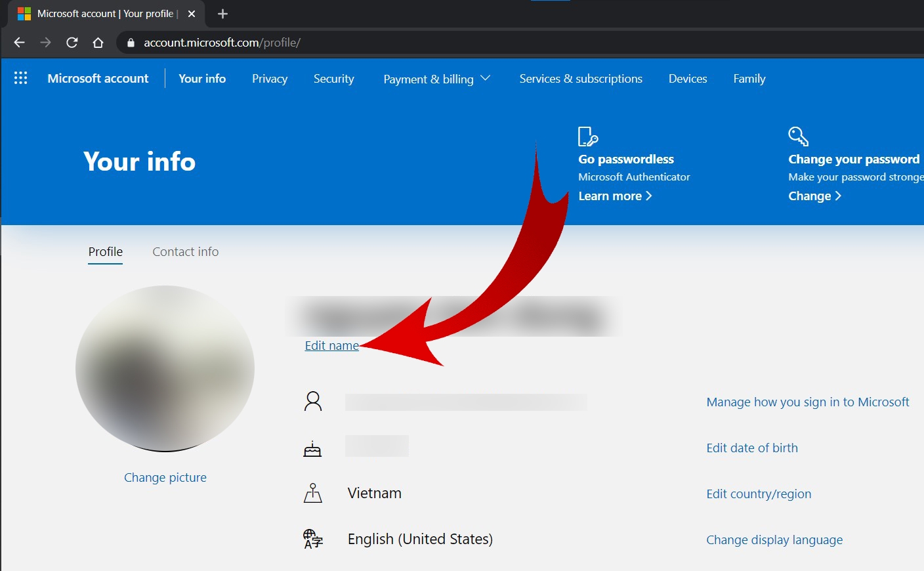Switch to the Profile tab
Viewport: 924px width, 571px height.
point(106,252)
